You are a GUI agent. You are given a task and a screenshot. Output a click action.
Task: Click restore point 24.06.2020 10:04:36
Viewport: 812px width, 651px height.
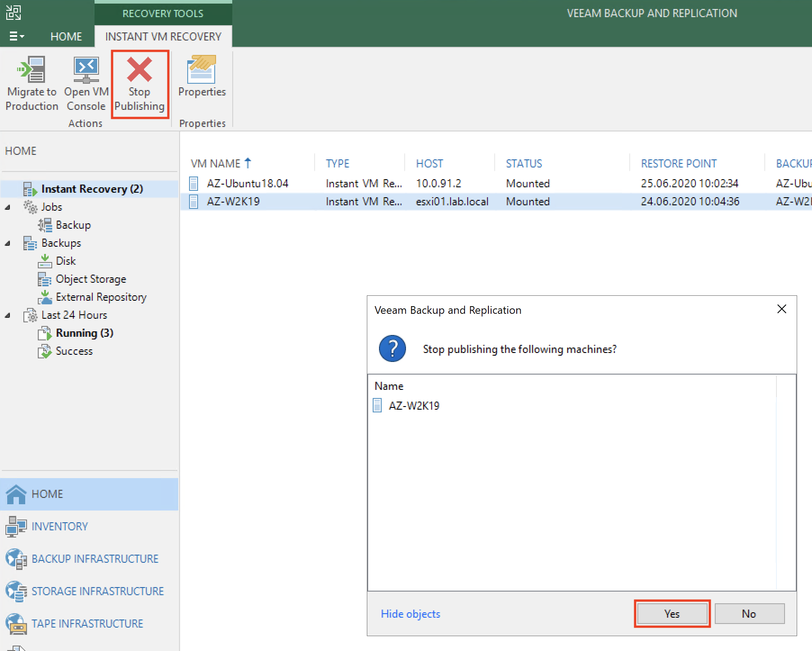click(x=690, y=201)
